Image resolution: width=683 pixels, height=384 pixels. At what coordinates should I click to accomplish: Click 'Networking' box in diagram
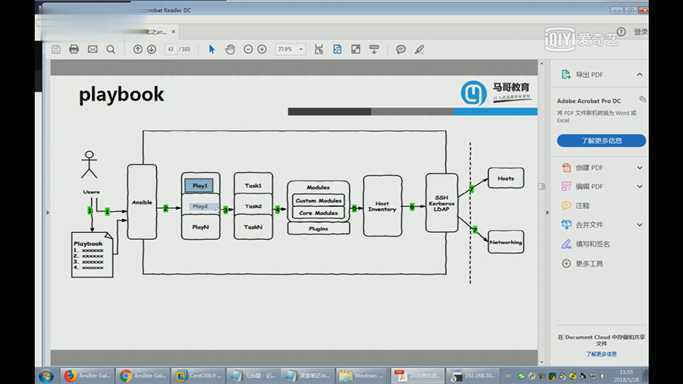coord(506,242)
